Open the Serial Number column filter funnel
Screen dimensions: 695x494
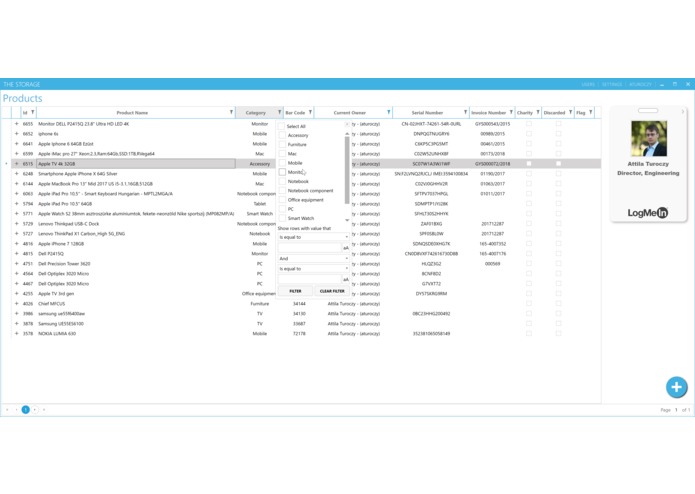pyautogui.click(x=465, y=113)
